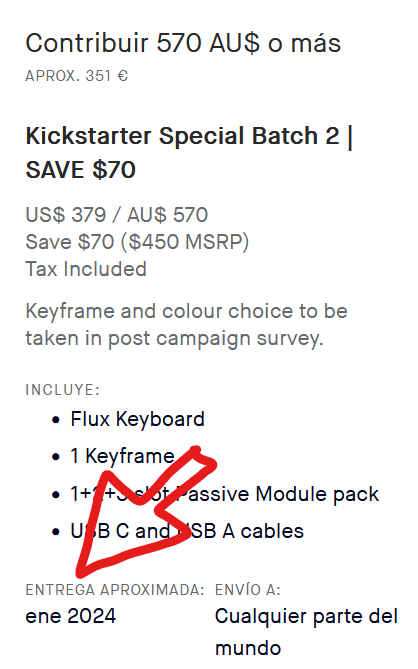Click the 'post campaign survey' text
Screen dimensions: 418x669
(216, 339)
